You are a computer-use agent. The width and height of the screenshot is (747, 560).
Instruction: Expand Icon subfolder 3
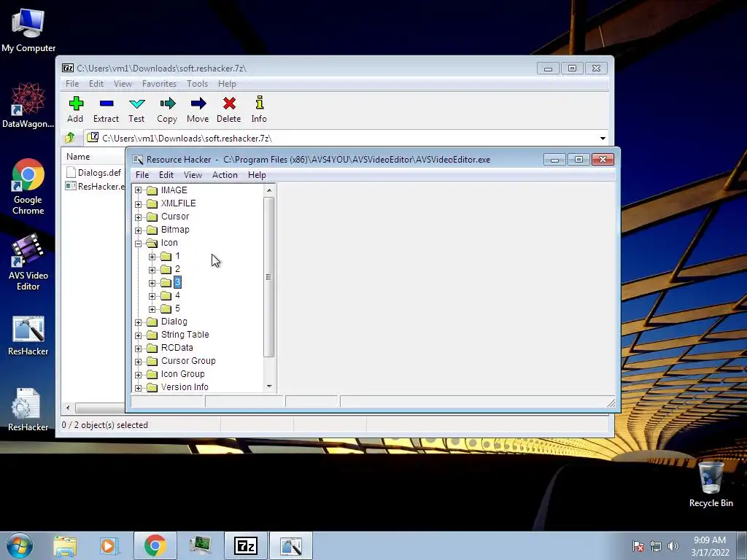pyautogui.click(x=152, y=284)
